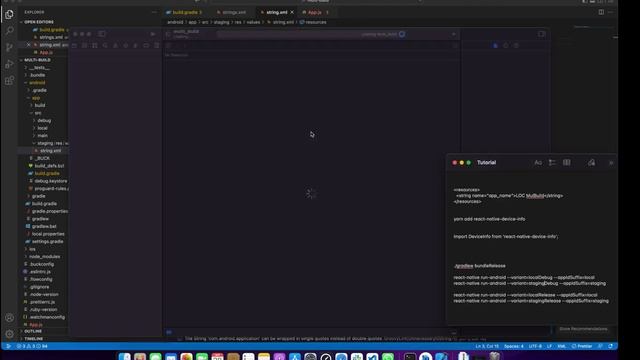
Task: Open settings.gradle in the explorer
Action: [x=47, y=241]
